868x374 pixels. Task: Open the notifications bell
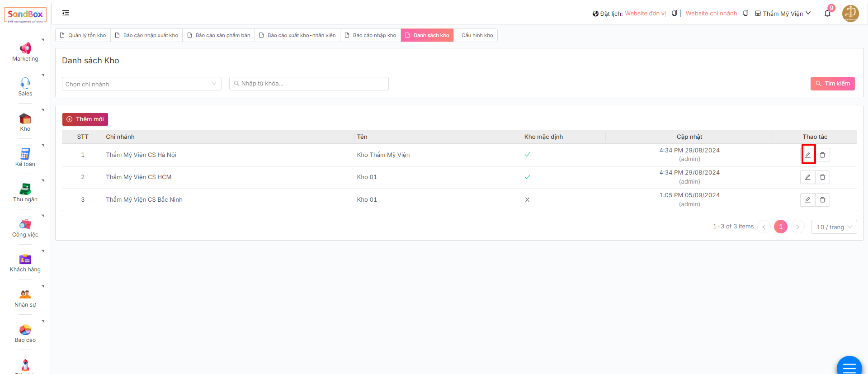pyautogui.click(x=827, y=14)
